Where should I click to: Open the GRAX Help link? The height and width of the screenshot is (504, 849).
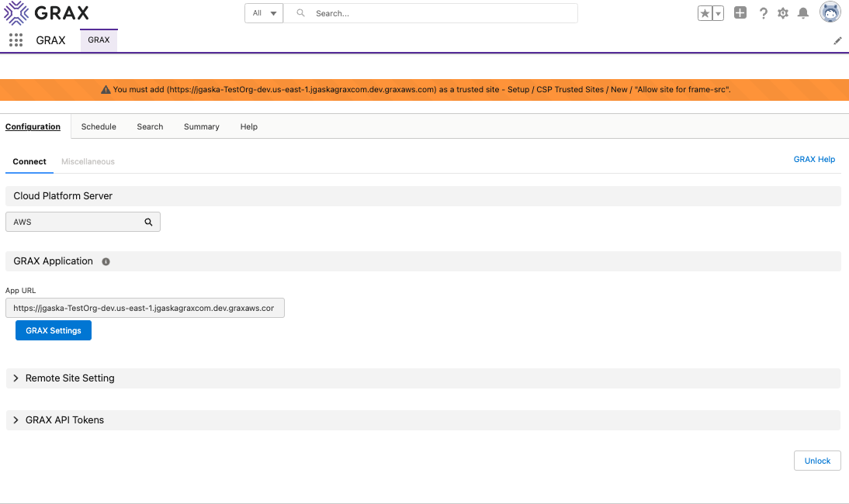click(814, 160)
